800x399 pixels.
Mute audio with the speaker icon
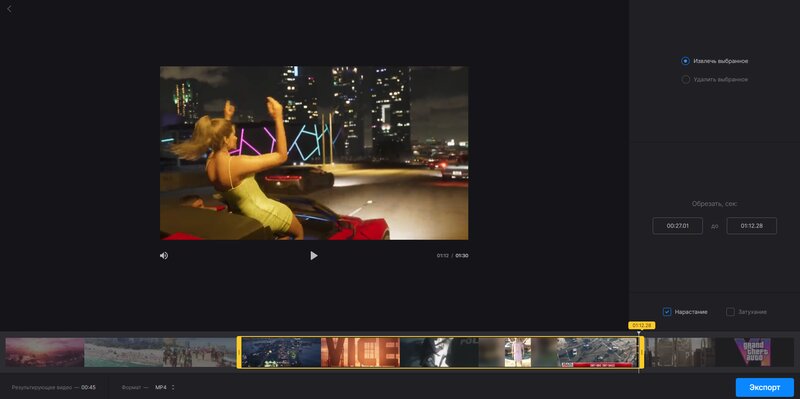pos(164,256)
